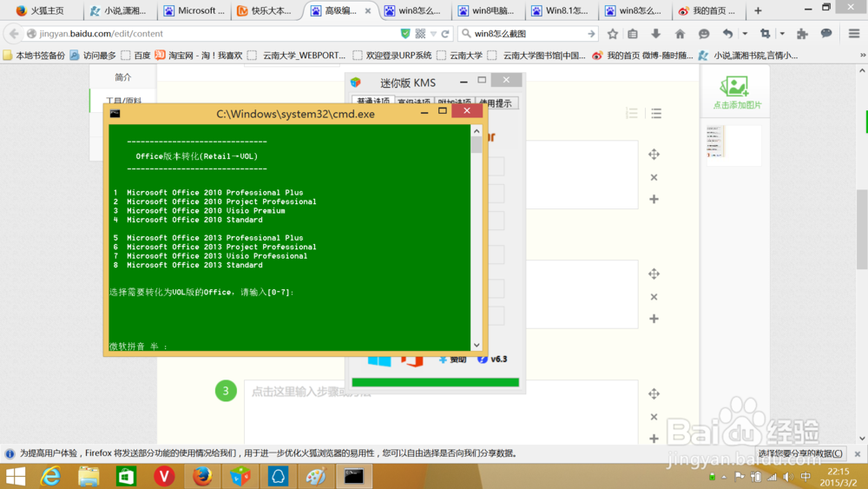The width and height of the screenshot is (868, 489).
Task: Open the Windows Start button
Action: point(16,477)
